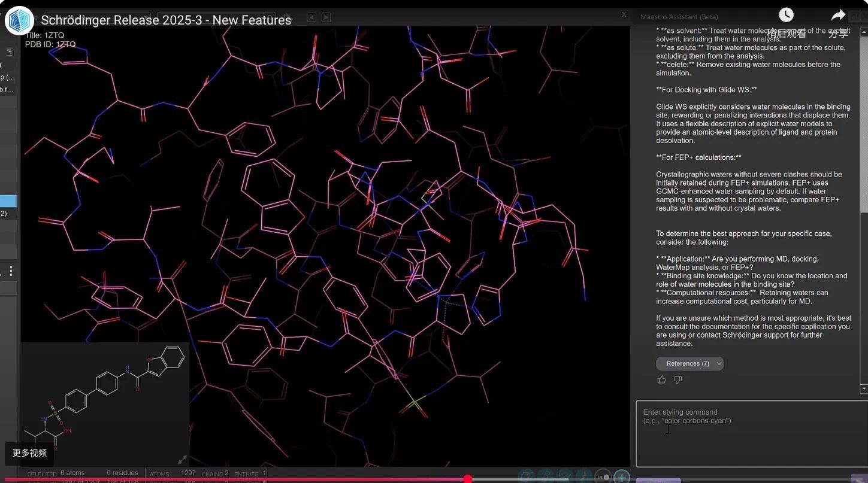The image size is (868, 483).
Task: Expand the 2D ligand structure overlay
Action: click(182, 459)
